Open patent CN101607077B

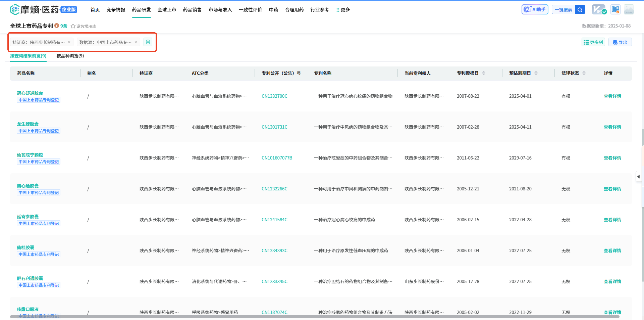[x=277, y=158]
